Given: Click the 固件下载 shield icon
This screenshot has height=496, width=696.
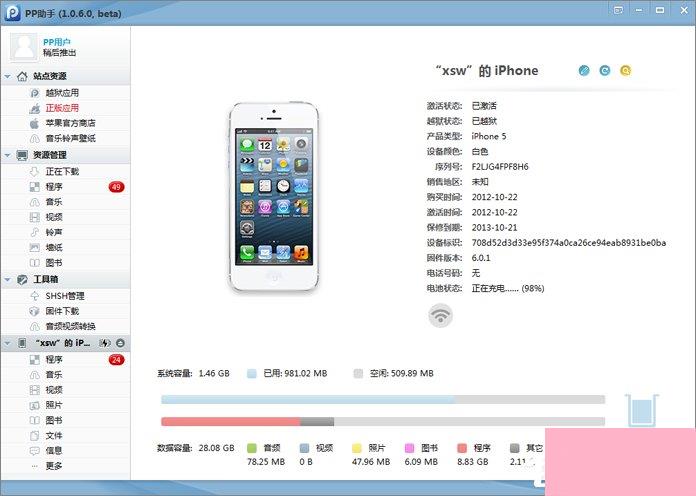Looking at the screenshot, I should pos(35,311).
